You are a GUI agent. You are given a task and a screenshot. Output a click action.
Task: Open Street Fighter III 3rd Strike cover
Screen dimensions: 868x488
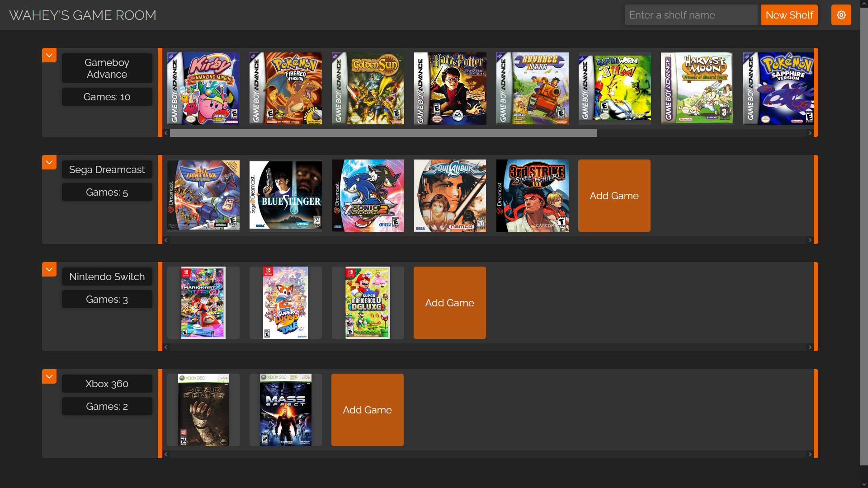click(533, 196)
